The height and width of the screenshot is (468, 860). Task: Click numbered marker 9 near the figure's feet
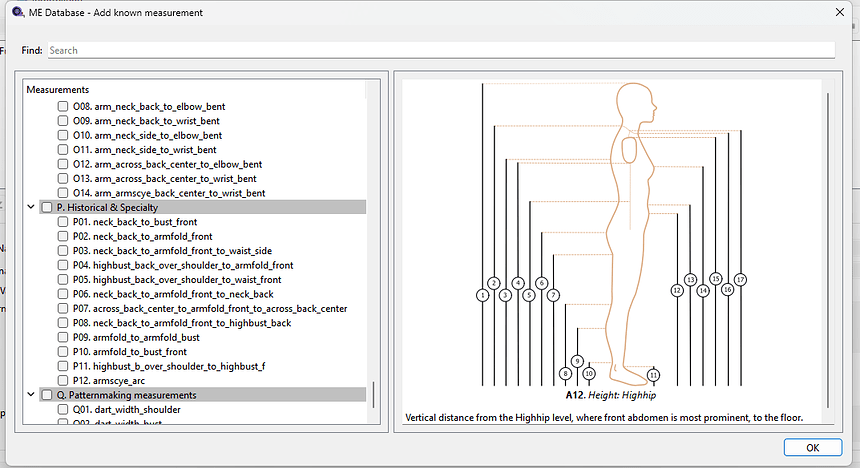[x=577, y=361]
